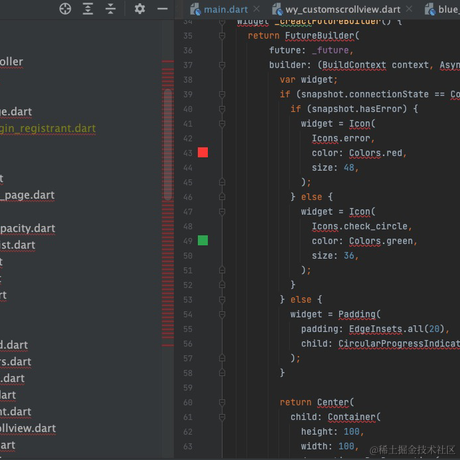Click the Center widget name on line 60
Image resolution: width=460 pixels, height=460 pixels.
click(x=333, y=402)
